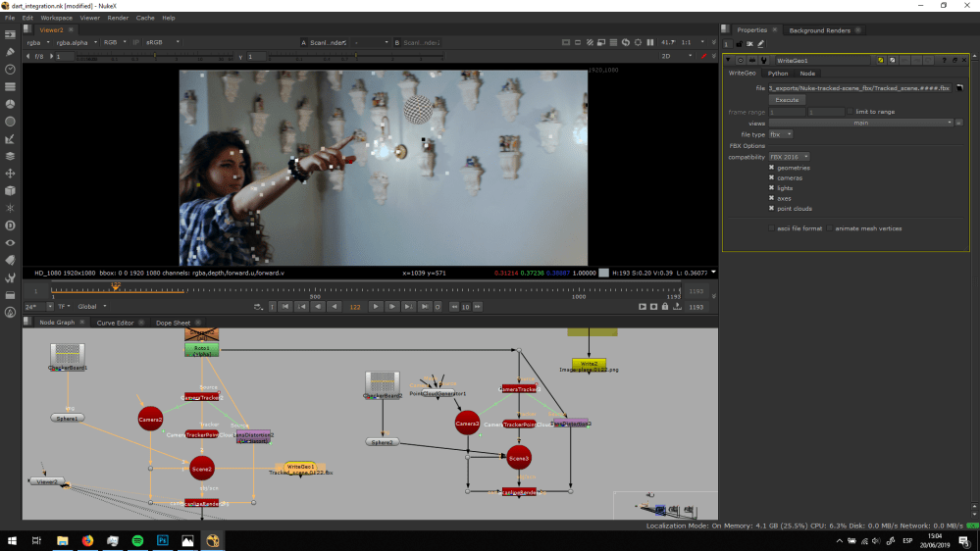
Task: Open the Draw nodes toolbar menu
Action: point(10,52)
